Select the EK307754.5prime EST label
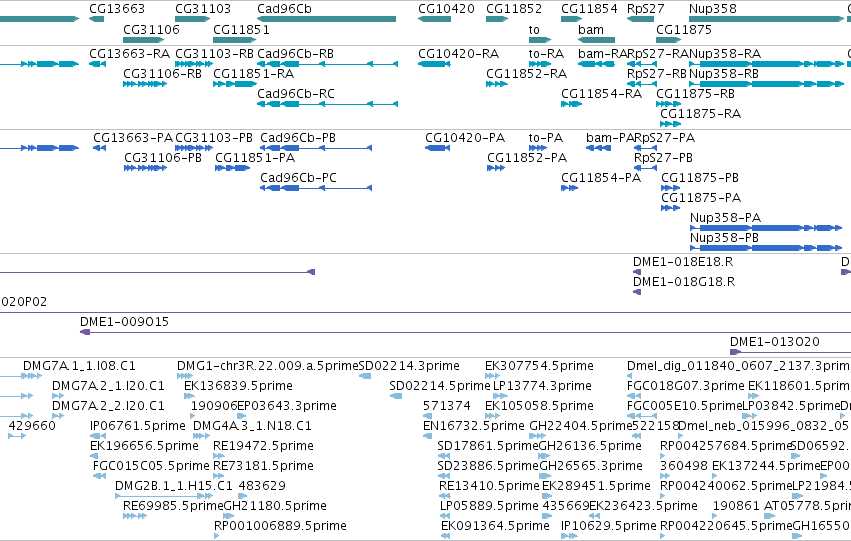 click(x=539, y=366)
